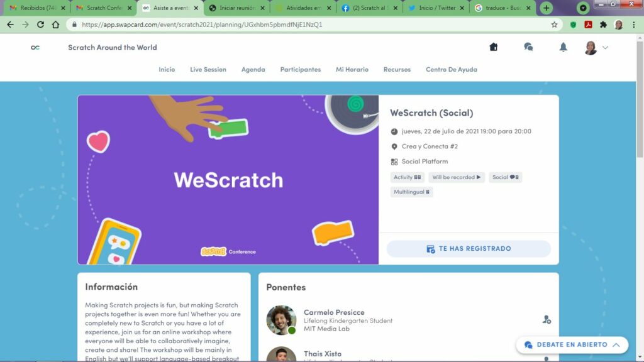Open the home icon in header
This screenshot has height=362, width=644.
pyautogui.click(x=493, y=47)
